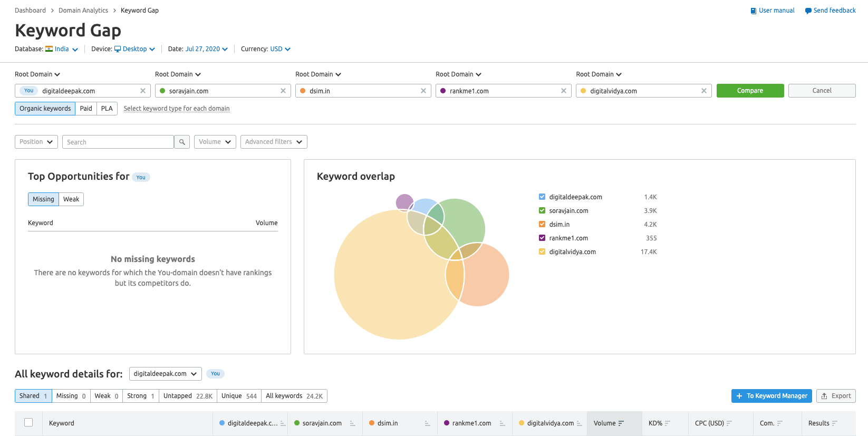Viewport: 868px width, 436px height.
Task: Show Missing opportunities
Action: tap(43, 199)
